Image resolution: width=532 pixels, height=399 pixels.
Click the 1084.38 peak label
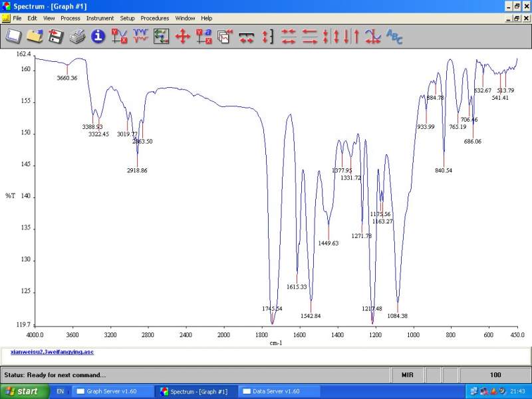pyautogui.click(x=397, y=316)
